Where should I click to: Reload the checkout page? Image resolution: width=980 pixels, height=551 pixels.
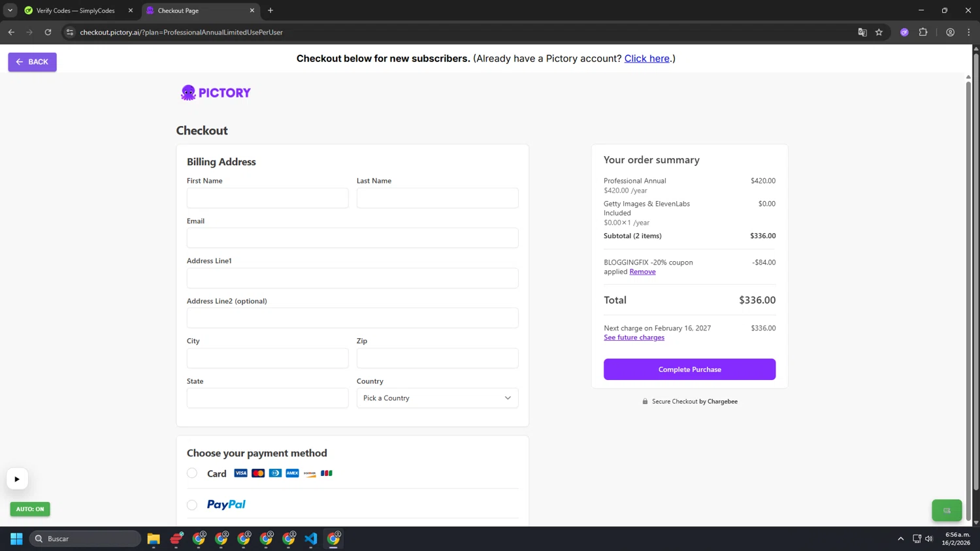click(x=48, y=32)
